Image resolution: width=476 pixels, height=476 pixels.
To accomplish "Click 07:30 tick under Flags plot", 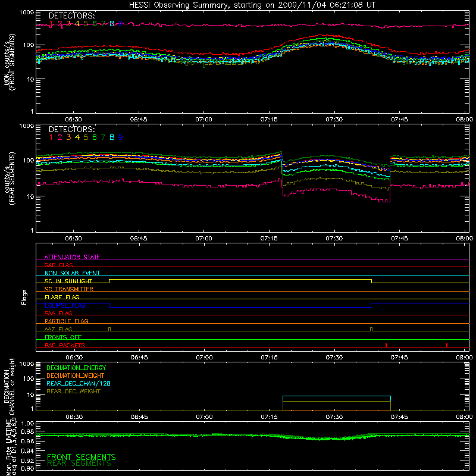I will tap(334, 358).
